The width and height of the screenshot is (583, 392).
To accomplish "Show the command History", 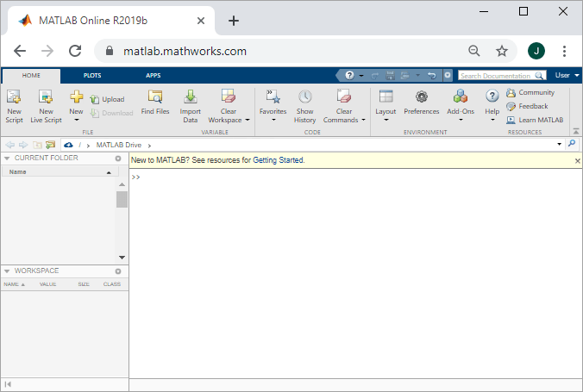I will point(304,106).
